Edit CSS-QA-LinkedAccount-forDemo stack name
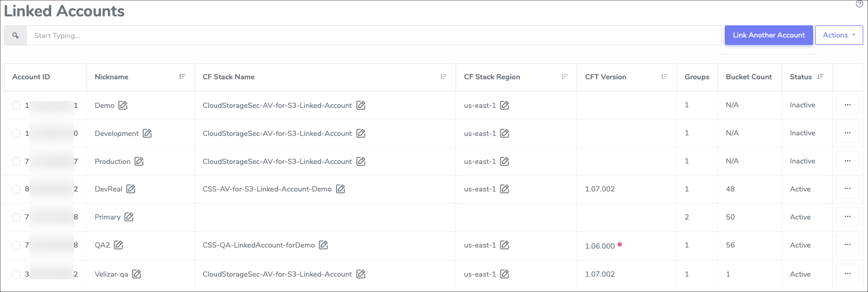 tap(324, 245)
